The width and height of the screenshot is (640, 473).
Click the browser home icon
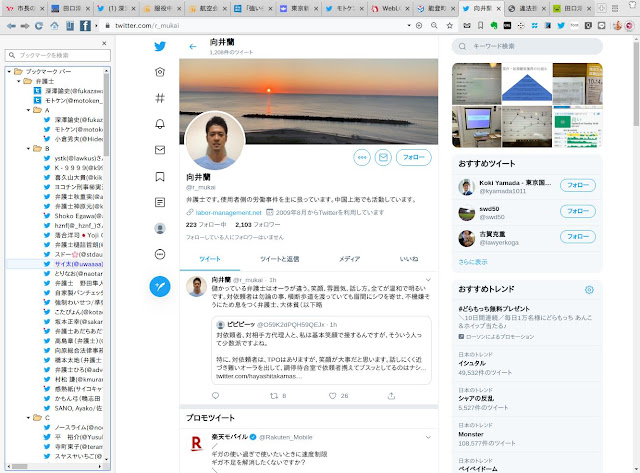[x=54, y=26]
